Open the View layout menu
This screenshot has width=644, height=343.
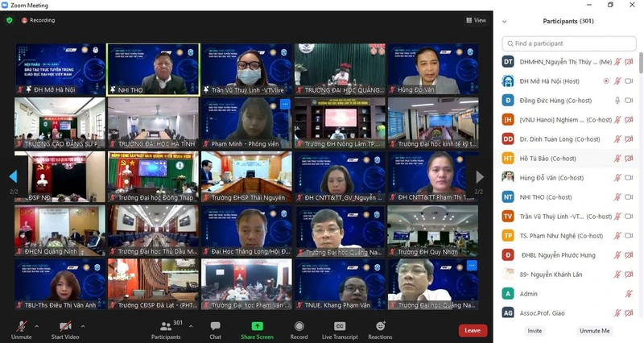point(476,20)
